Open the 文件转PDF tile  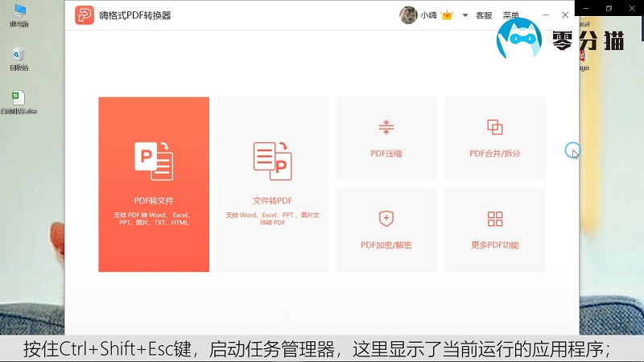point(272,184)
